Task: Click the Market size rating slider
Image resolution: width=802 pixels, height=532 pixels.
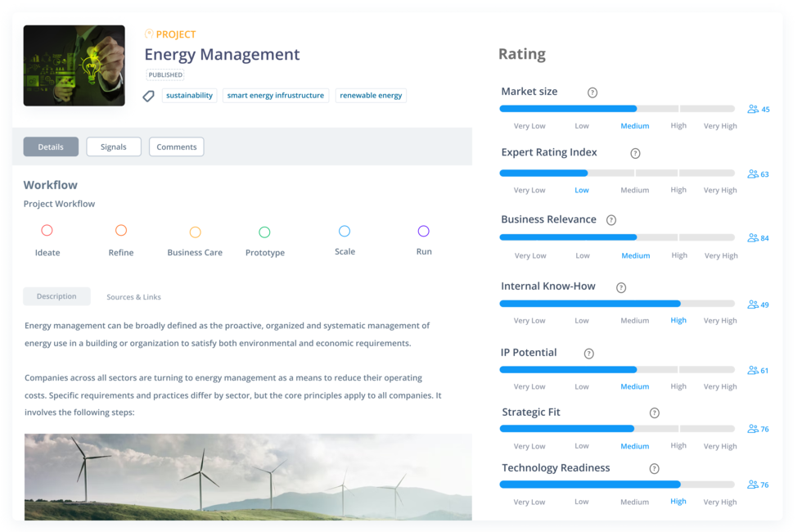Action: 617,108
